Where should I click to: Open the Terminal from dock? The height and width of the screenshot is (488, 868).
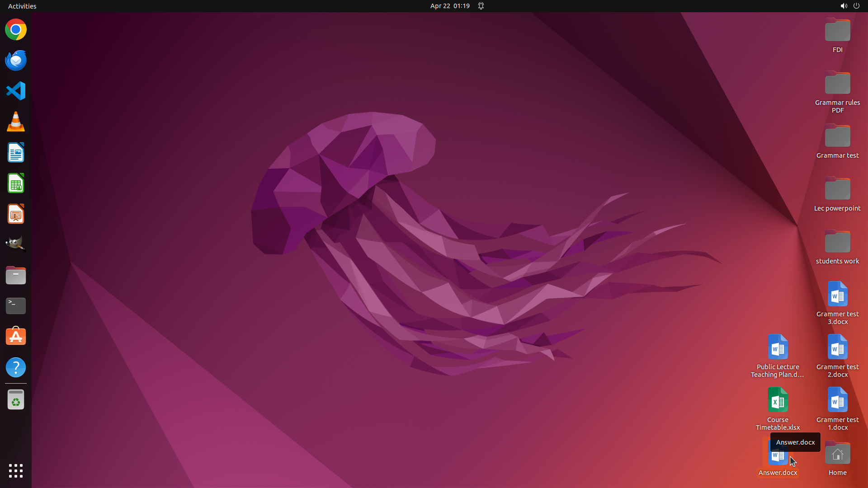coord(16,306)
